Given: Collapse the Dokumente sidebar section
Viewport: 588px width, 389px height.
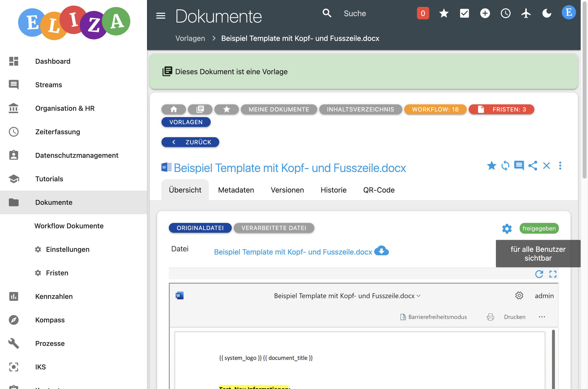Looking at the screenshot, I should tap(73, 202).
